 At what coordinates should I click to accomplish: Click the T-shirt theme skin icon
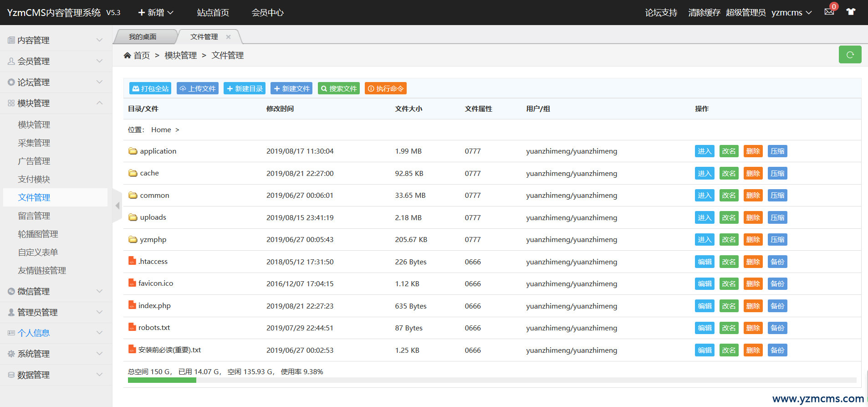[x=851, y=12]
